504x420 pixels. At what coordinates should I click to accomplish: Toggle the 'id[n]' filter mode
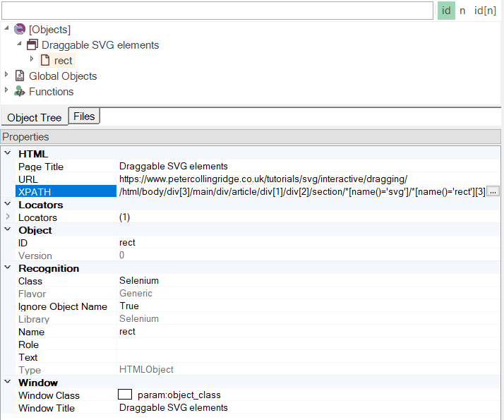485,11
